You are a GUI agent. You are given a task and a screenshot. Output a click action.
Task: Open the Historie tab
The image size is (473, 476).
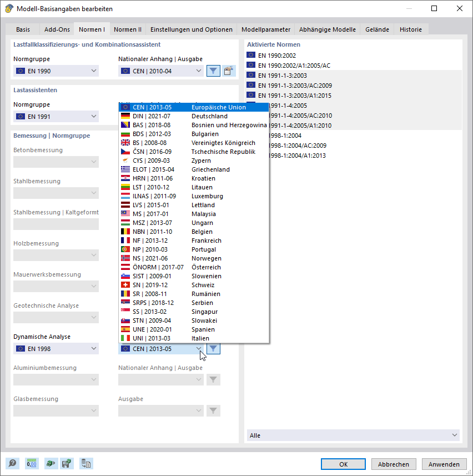[411, 29]
